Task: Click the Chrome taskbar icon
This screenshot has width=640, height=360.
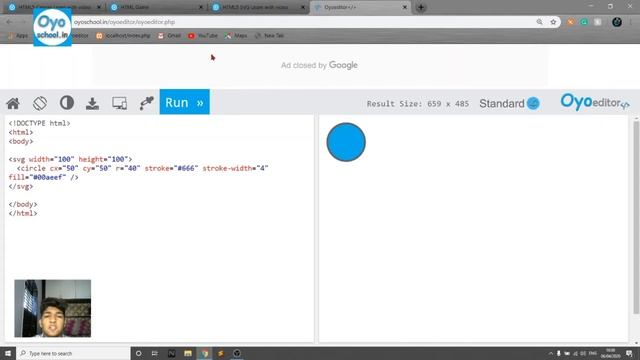Action: coord(204,353)
